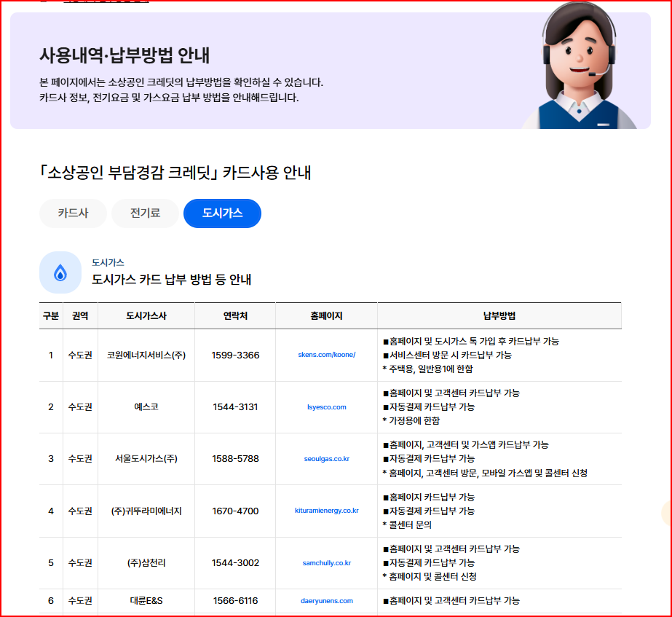The height and width of the screenshot is (617, 672).
Task: Click the 연락처 column header
Action: (235, 316)
